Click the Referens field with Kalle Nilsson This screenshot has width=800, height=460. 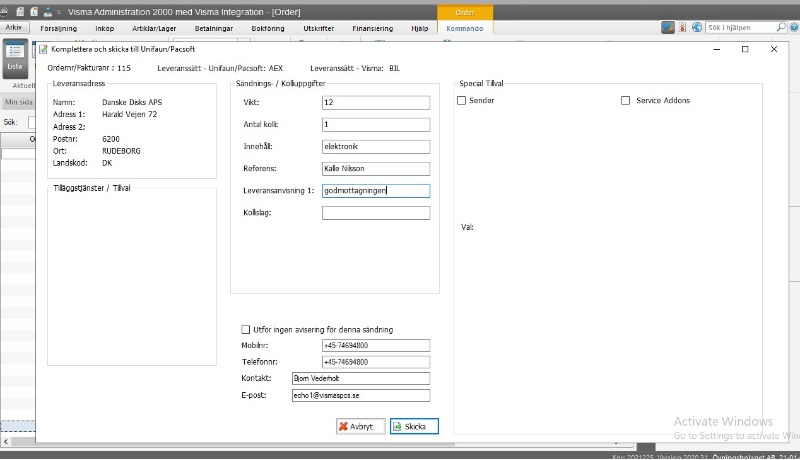pyautogui.click(x=376, y=168)
